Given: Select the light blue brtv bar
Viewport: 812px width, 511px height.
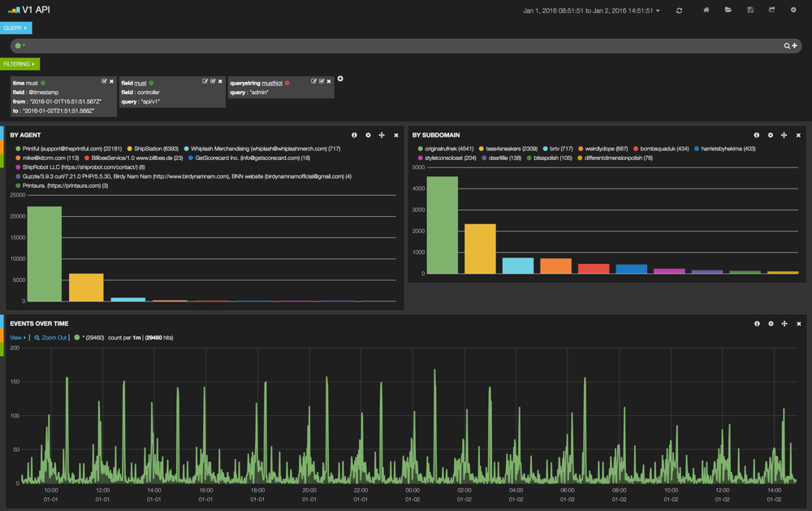Looking at the screenshot, I should (518, 266).
